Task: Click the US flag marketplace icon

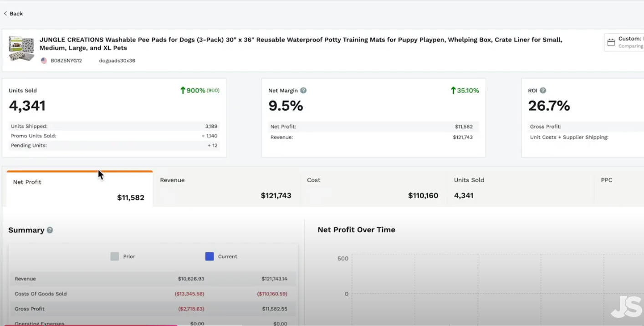Action: pyautogui.click(x=44, y=61)
